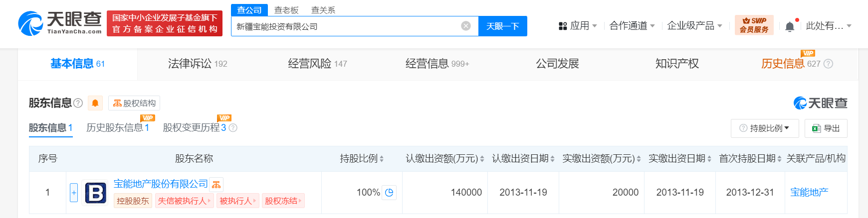Switch to 基本信息 61 tab
The height and width of the screenshot is (218, 868).
[x=77, y=64]
